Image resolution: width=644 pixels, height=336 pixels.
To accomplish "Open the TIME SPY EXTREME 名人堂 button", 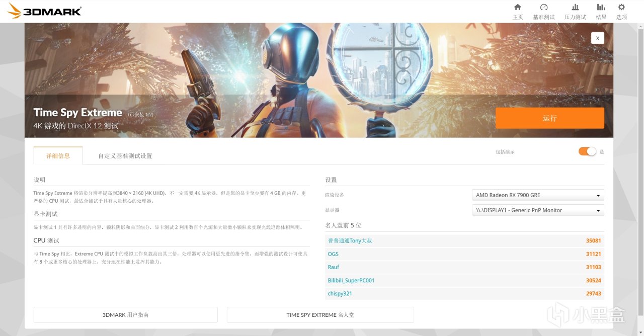I will coord(320,315).
